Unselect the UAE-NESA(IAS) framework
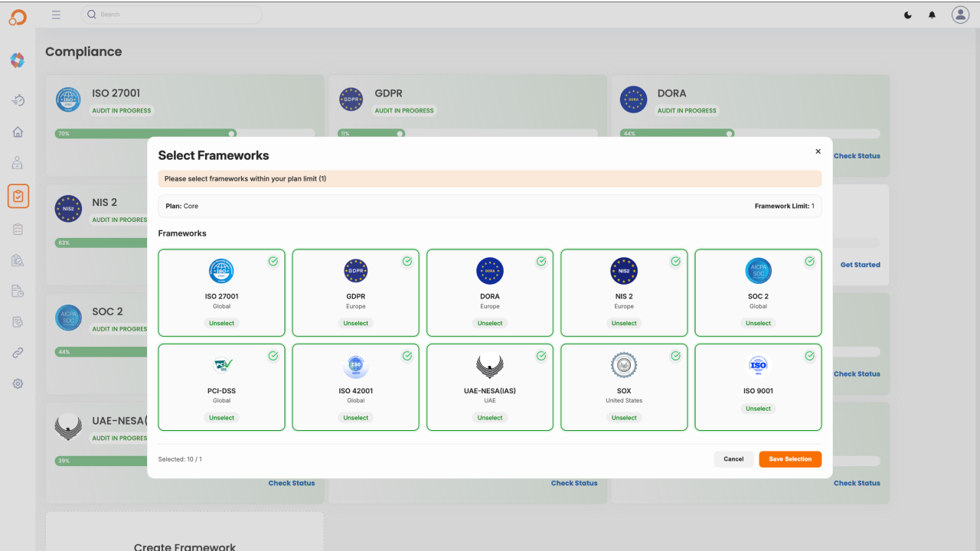The height and width of the screenshot is (551, 980). (490, 418)
